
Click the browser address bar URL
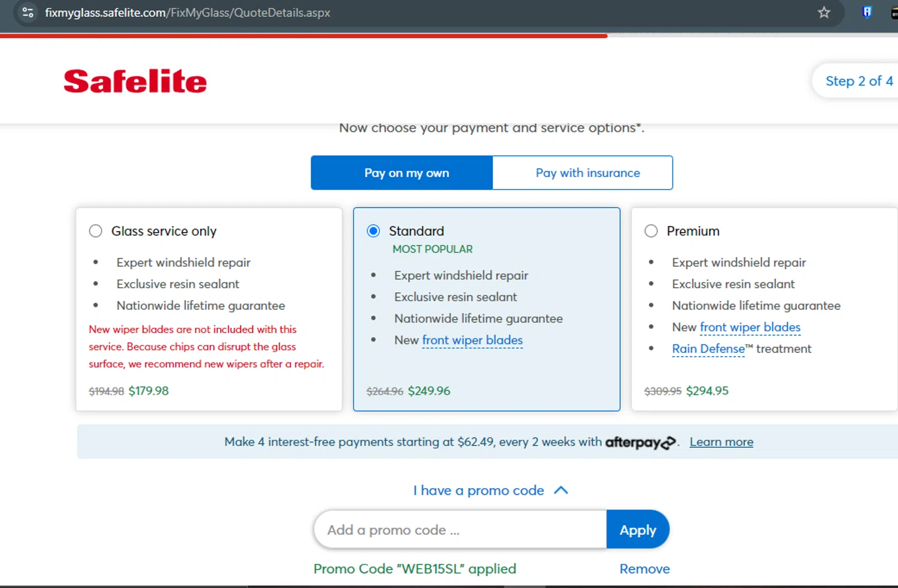[x=187, y=13]
